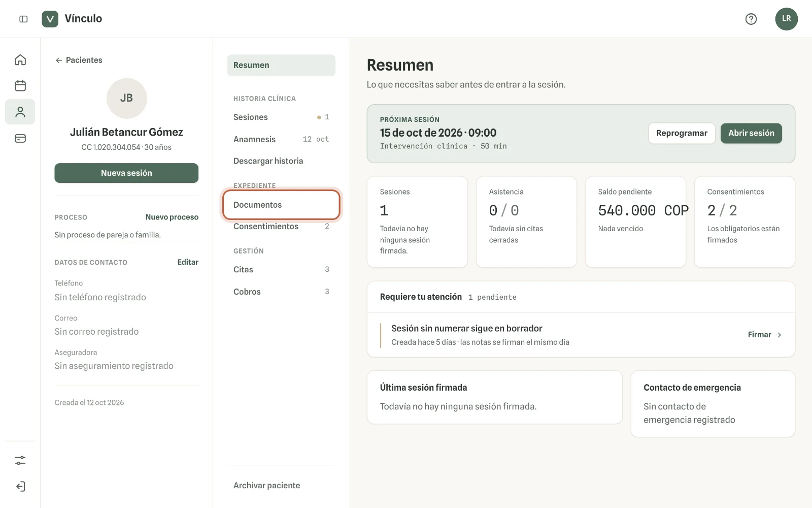This screenshot has height=508, width=812.
Task: Open the Asistencia stat card
Action: point(526,222)
